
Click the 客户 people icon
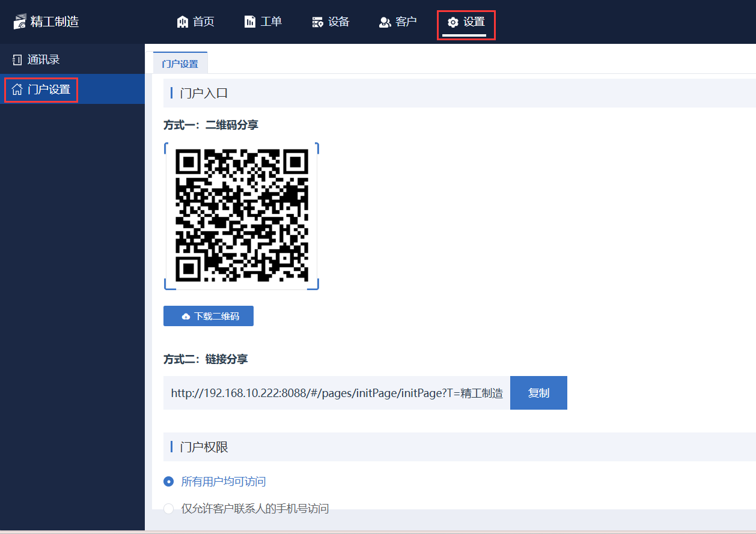[x=385, y=22]
